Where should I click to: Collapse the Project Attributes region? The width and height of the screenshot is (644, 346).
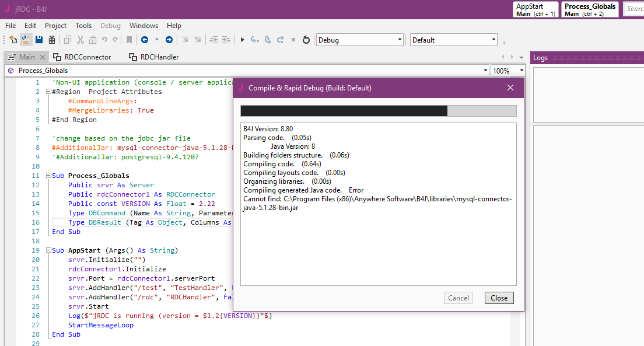pyautogui.click(x=48, y=92)
